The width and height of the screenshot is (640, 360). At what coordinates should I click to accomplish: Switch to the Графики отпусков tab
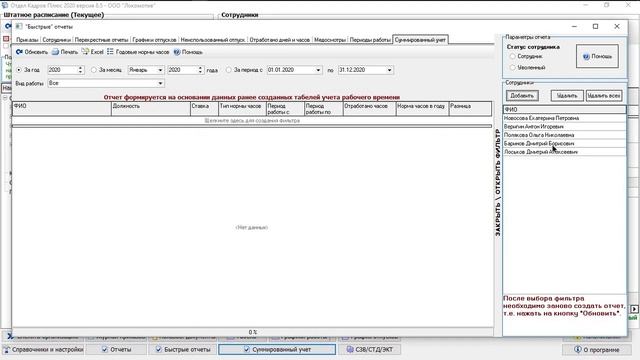tap(154, 40)
